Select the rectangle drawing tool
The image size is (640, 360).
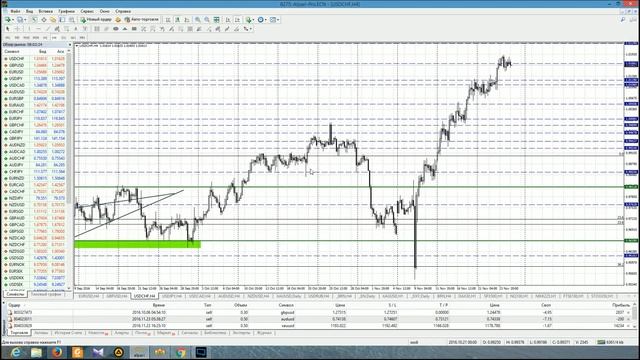(x=134, y=29)
